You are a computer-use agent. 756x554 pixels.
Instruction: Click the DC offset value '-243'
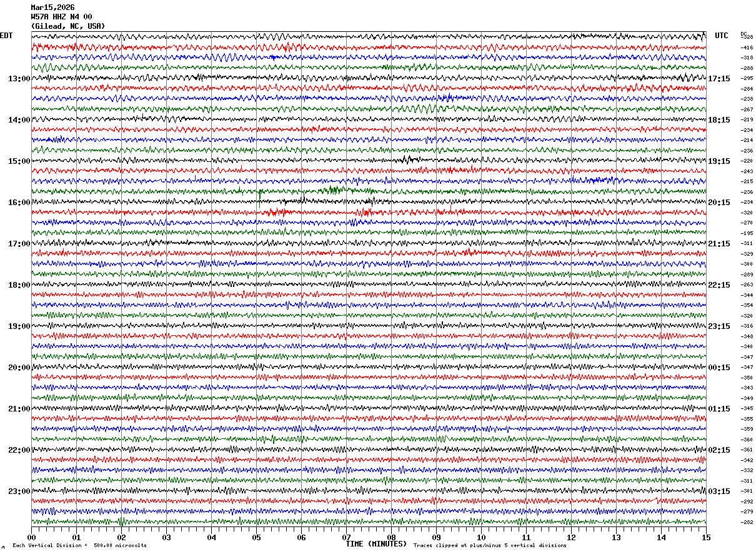click(x=747, y=171)
